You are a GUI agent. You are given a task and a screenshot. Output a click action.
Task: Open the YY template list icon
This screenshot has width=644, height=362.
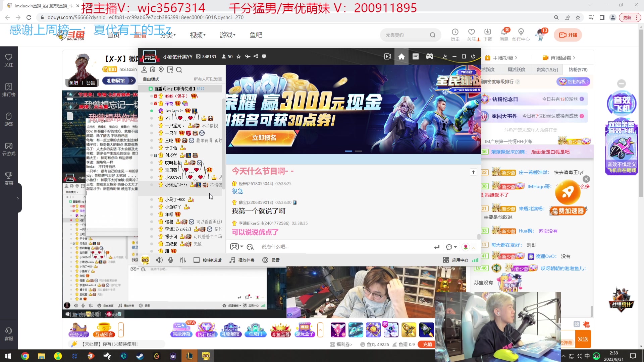pyautogui.click(x=416, y=57)
